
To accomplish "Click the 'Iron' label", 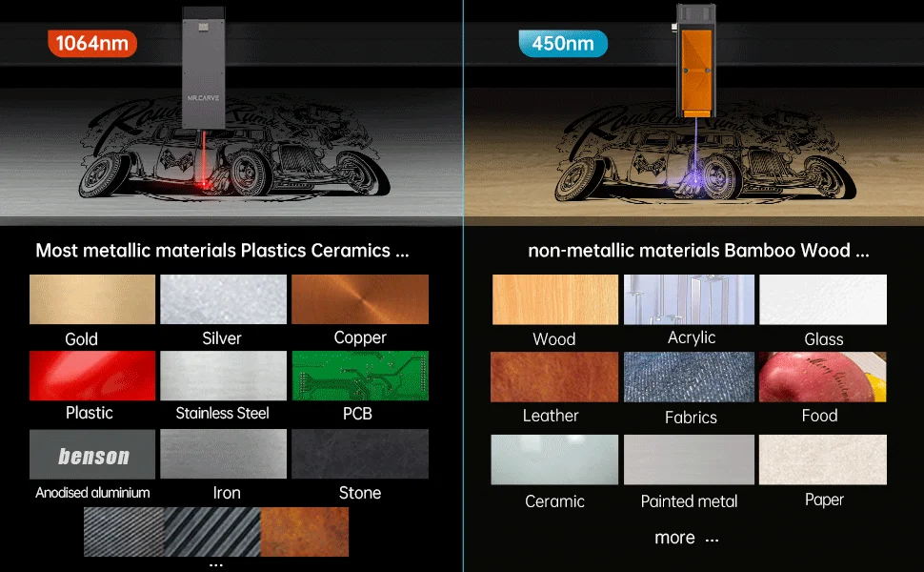I will (227, 493).
